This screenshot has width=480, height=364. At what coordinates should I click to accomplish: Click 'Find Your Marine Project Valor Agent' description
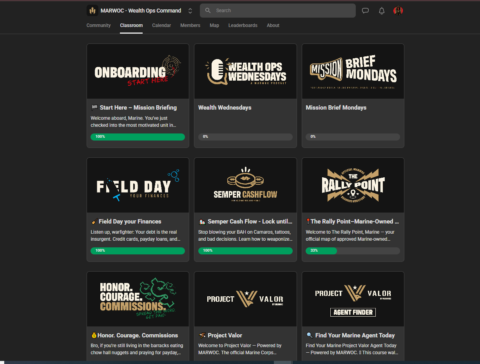(352, 349)
